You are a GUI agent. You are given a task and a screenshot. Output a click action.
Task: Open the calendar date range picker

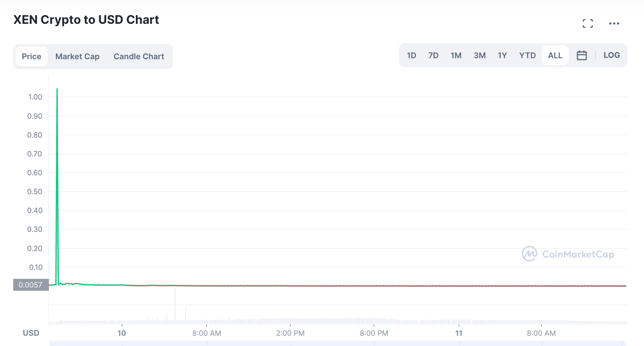[582, 55]
